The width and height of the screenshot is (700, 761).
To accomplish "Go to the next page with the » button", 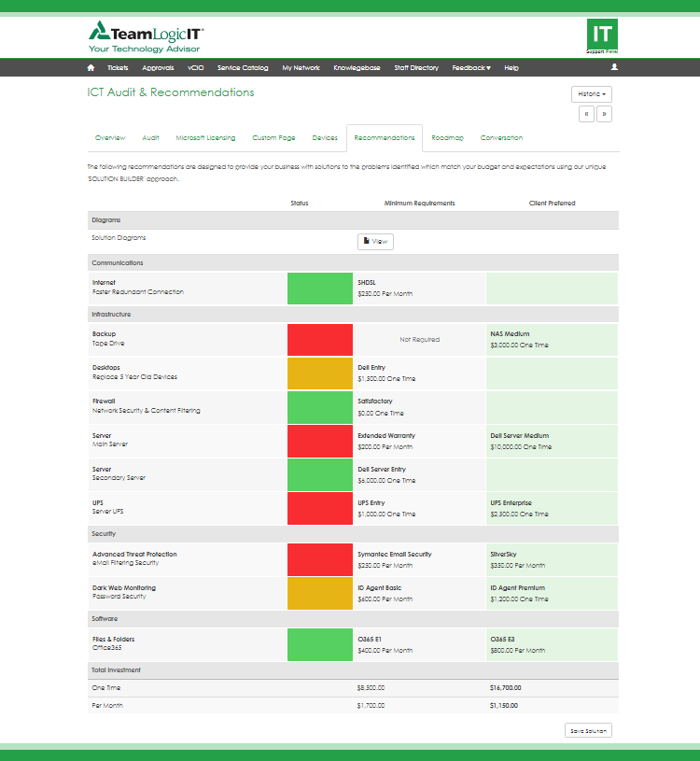I will [x=604, y=114].
